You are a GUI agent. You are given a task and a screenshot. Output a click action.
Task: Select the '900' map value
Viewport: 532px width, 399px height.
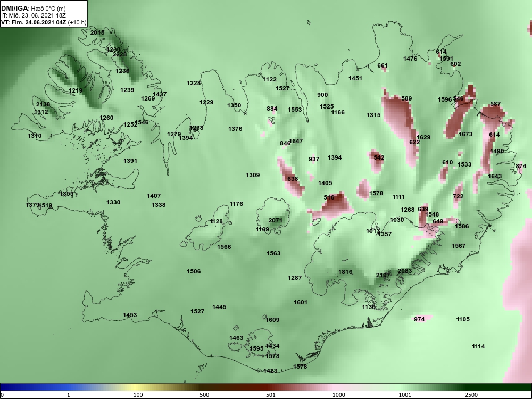tap(322, 95)
